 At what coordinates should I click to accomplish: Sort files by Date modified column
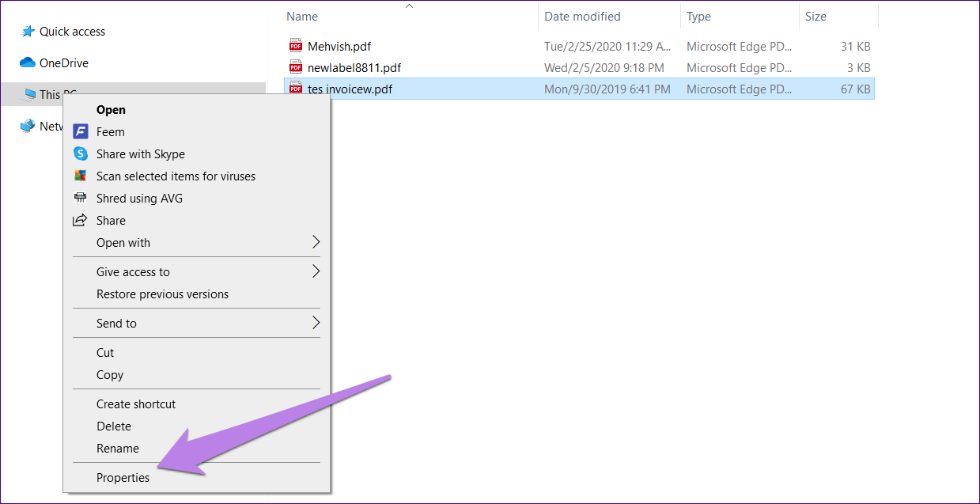coord(582,17)
